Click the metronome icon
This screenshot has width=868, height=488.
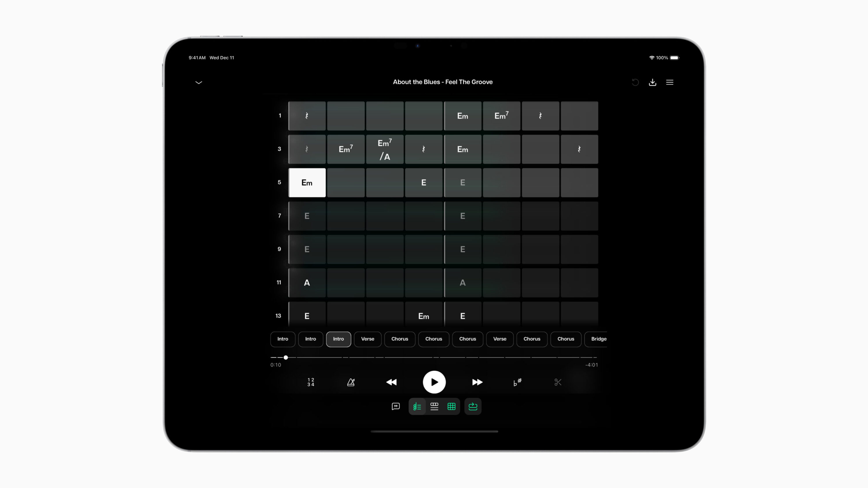click(x=351, y=382)
